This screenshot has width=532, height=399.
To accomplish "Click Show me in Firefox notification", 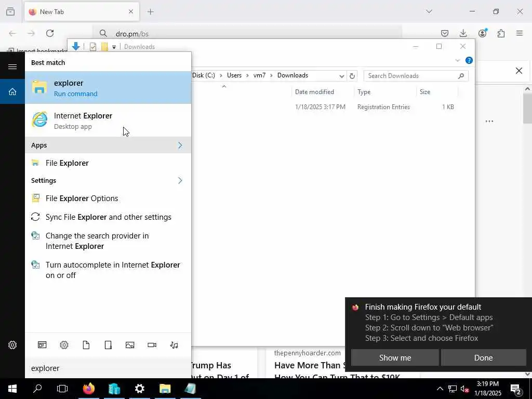I will pyautogui.click(x=395, y=358).
